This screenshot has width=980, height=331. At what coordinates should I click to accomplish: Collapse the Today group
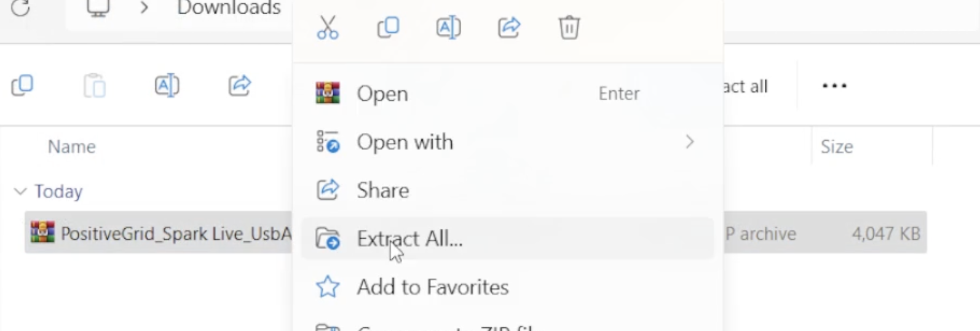[x=20, y=191]
